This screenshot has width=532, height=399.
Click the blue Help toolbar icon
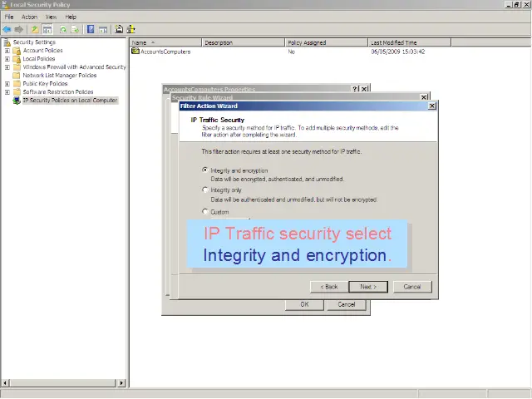click(x=89, y=29)
